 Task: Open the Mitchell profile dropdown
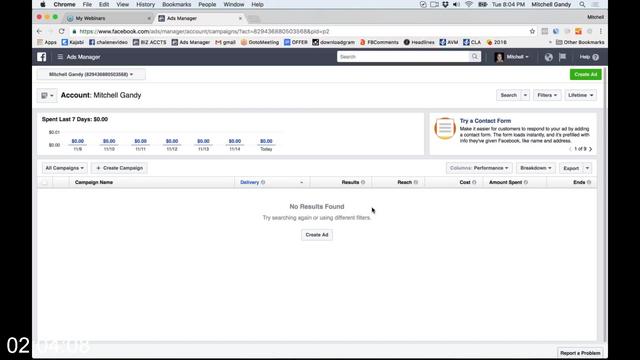click(x=511, y=57)
